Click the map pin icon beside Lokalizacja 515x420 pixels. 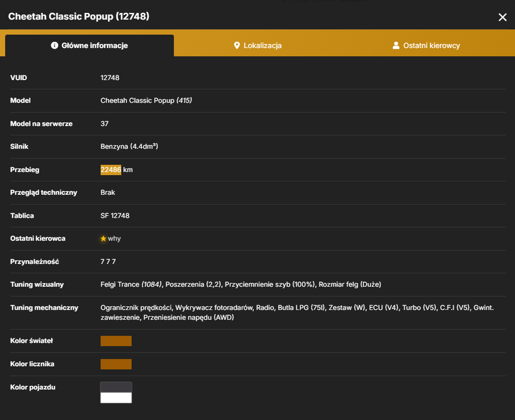point(236,45)
